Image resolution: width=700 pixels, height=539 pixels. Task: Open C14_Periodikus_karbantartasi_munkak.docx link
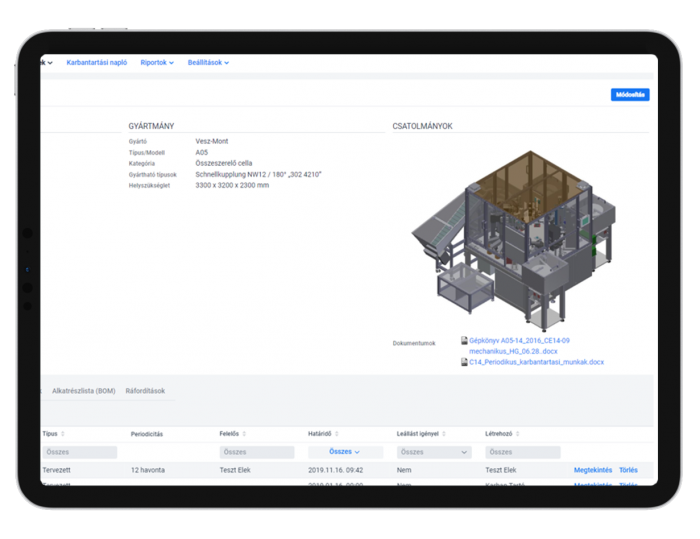(x=537, y=362)
